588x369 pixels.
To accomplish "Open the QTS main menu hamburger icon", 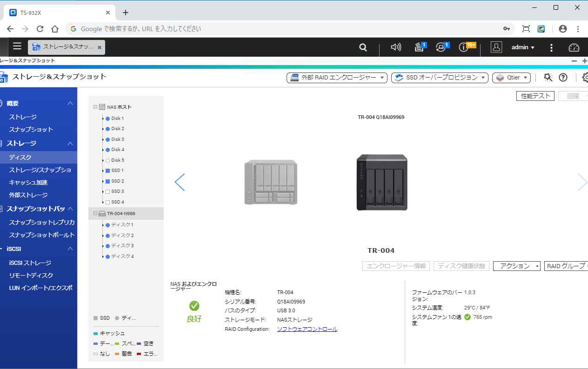I will (x=17, y=46).
